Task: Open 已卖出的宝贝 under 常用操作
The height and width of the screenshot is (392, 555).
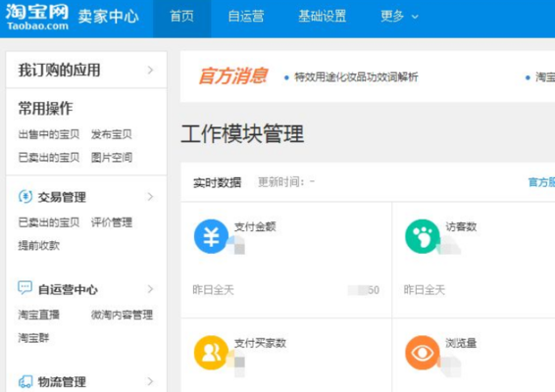Action: 49,158
